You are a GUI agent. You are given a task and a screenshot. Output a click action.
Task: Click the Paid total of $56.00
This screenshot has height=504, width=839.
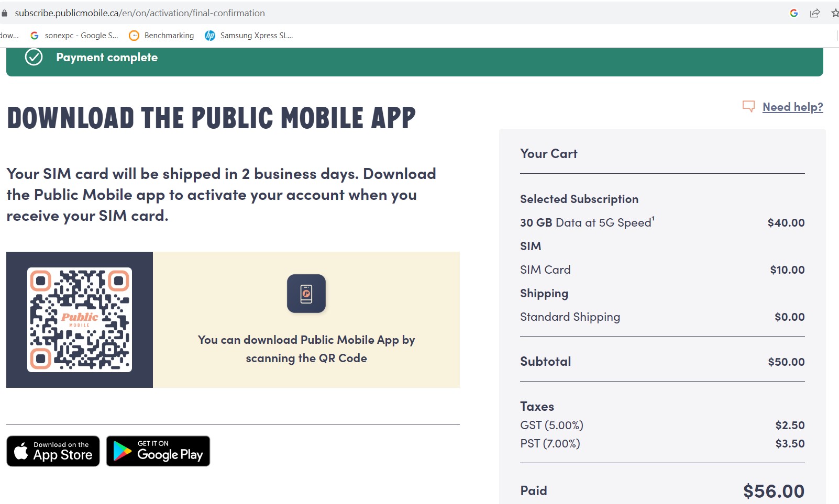(773, 491)
